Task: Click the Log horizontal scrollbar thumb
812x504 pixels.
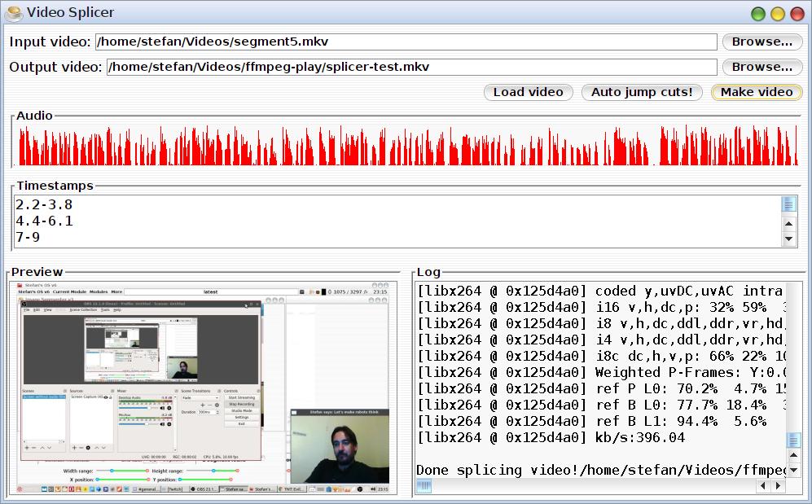Action: (x=424, y=486)
